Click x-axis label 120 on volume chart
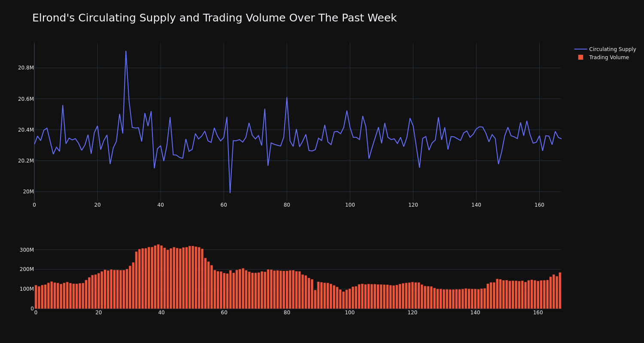644x343 pixels. [413, 313]
